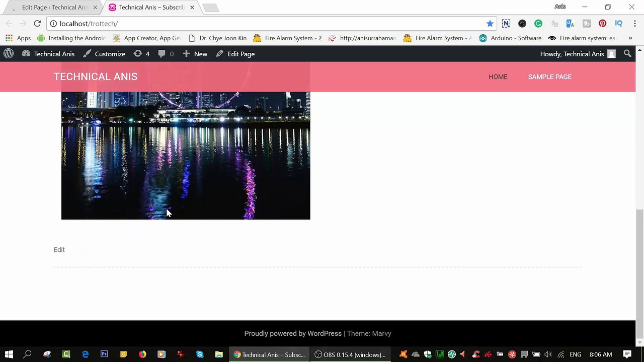
Task: Open the OneDrive cloud tray icon
Action: (415, 354)
